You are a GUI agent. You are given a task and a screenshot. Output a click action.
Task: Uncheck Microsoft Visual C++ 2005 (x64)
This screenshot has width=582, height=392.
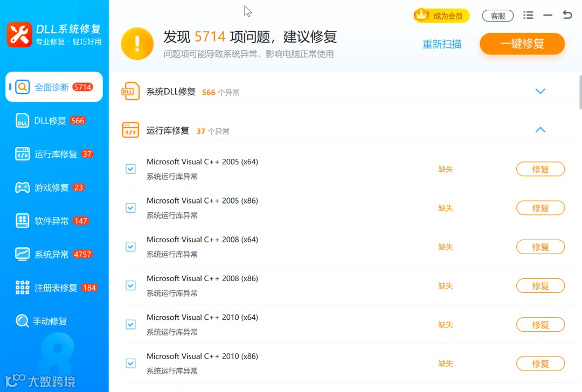(130, 169)
